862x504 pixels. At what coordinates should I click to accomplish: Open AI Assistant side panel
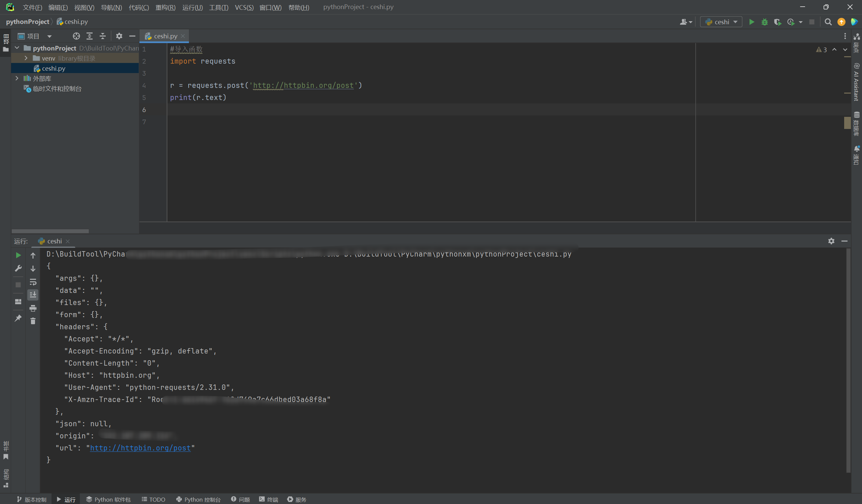[x=856, y=82]
